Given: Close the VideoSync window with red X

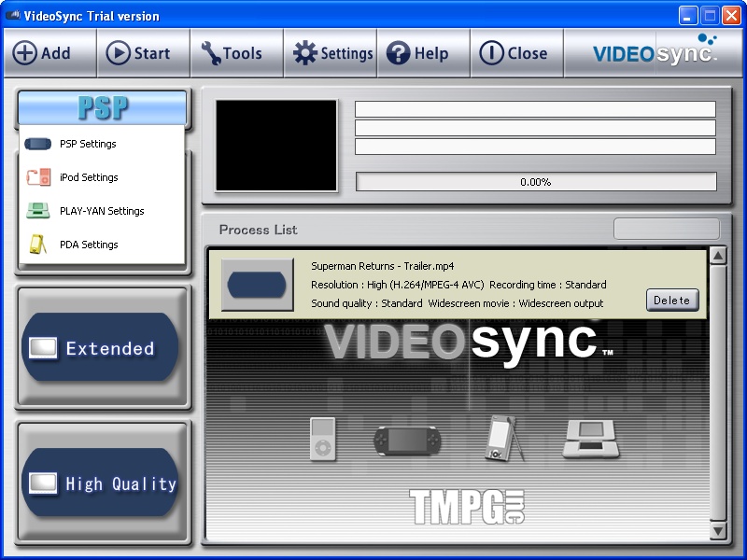Looking at the screenshot, I should (x=731, y=16).
